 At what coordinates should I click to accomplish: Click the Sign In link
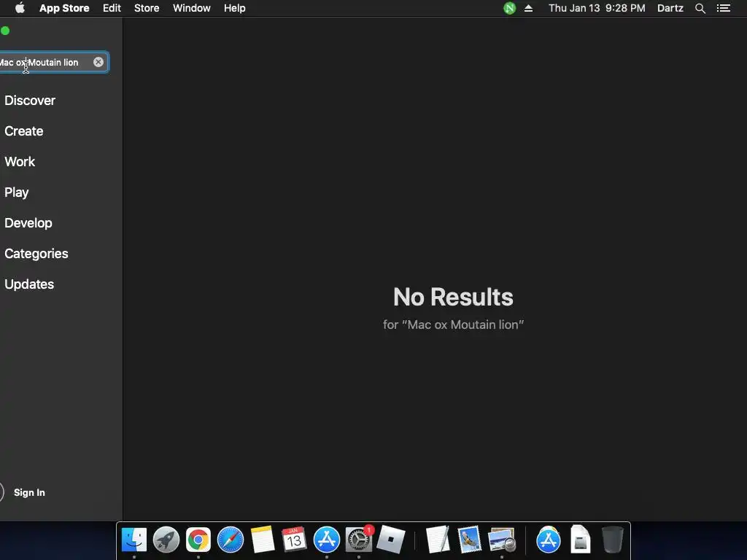coord(29,492)
